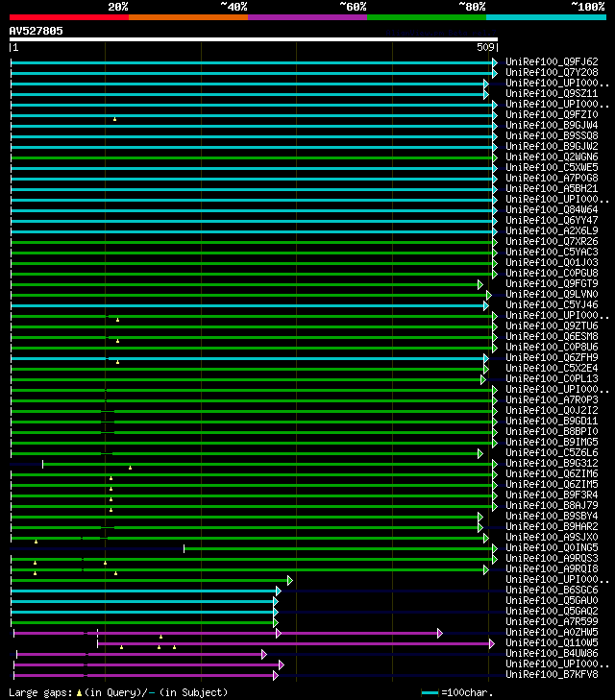
Task: Open hit UniRef100_Q9SZ11
Action: pyautogui.click(x=552, y=93)
